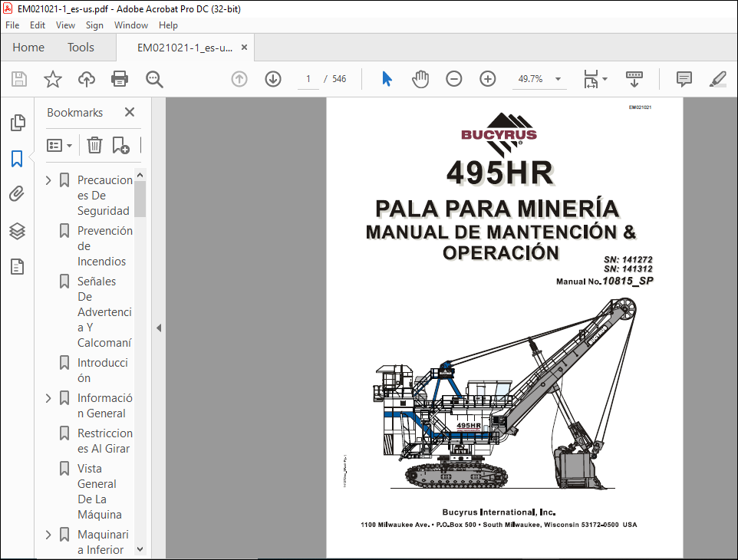The height and width of the screenshot is (560, 738).
Task: Select the EM021021-1_es-u... document tab
Action: [185, 48]
